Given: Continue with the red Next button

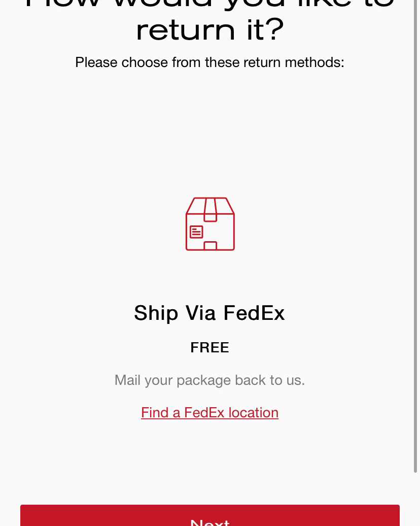Looking at the screenshot, I should [210, 515].
